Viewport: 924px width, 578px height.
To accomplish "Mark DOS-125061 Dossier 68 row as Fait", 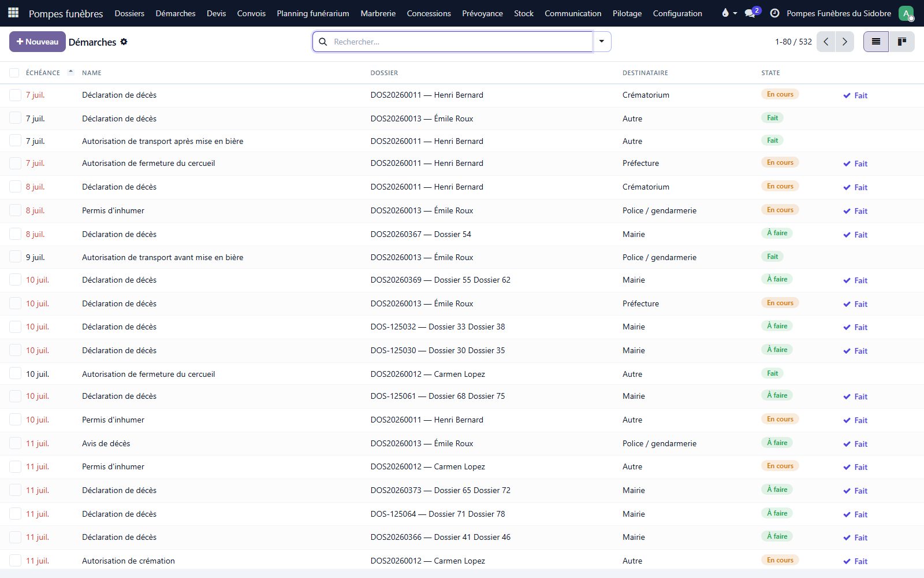I will coord(855,397).
